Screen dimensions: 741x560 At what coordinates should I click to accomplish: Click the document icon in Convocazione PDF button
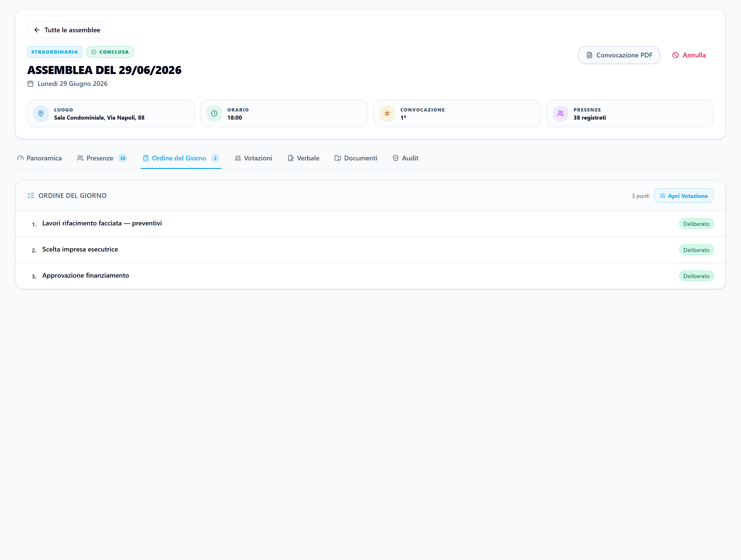pyautogui.click(x=589, y=55)
